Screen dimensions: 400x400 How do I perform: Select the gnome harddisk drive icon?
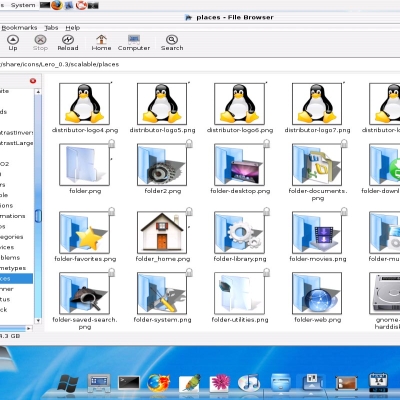tap(385, 293)
